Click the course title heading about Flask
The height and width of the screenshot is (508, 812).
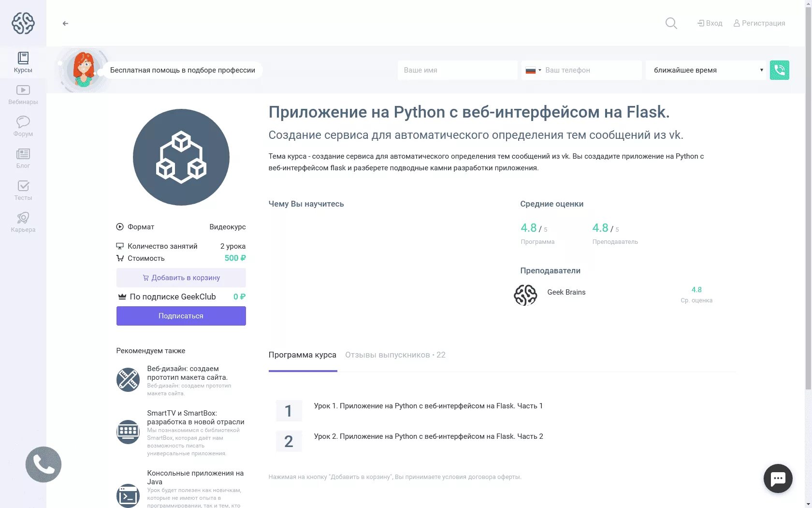(469, 112)
